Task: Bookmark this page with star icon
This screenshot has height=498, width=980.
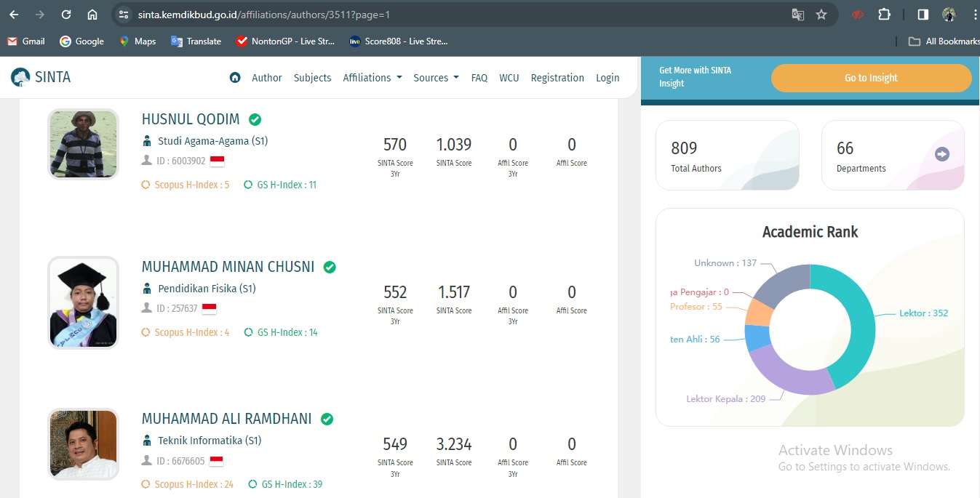Action: 821,15
